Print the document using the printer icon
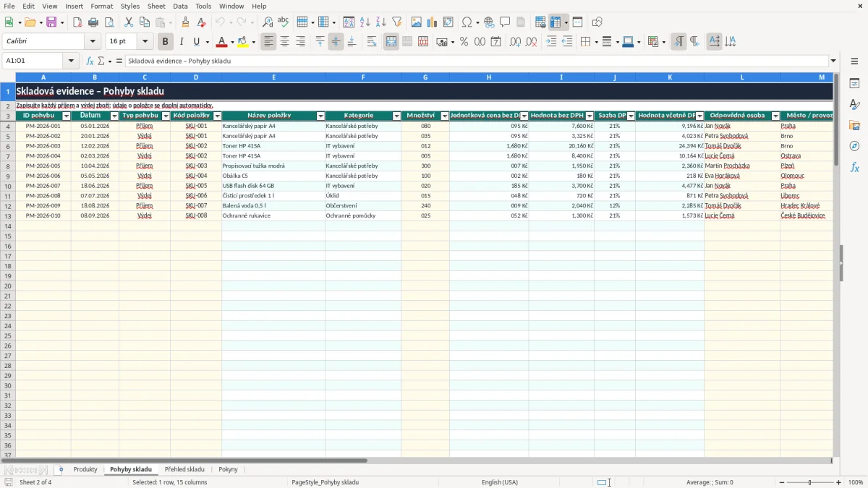The width and height of the screenshot is (868, 488). [x=93, y=22]
